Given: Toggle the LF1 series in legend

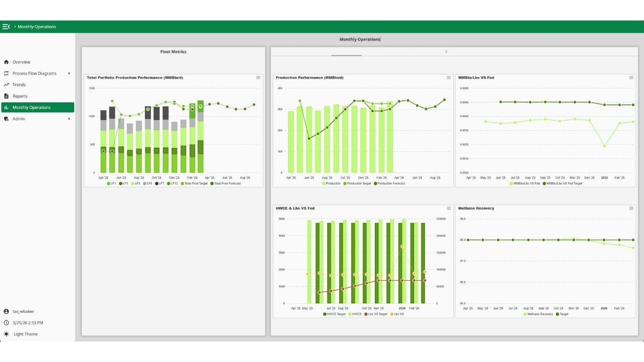Looking at the screenshot, I should (x=111, y=184).
